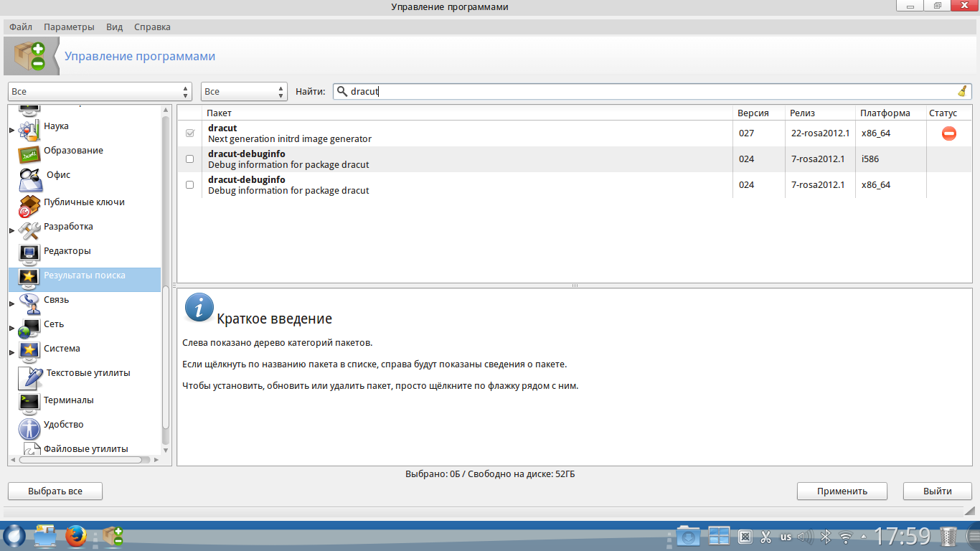Image resolution: width=980 pixels, height=551 pixels.
Task: Open Firefox from the taskbar
Action: pyautogui.click(x=75, y=536)
